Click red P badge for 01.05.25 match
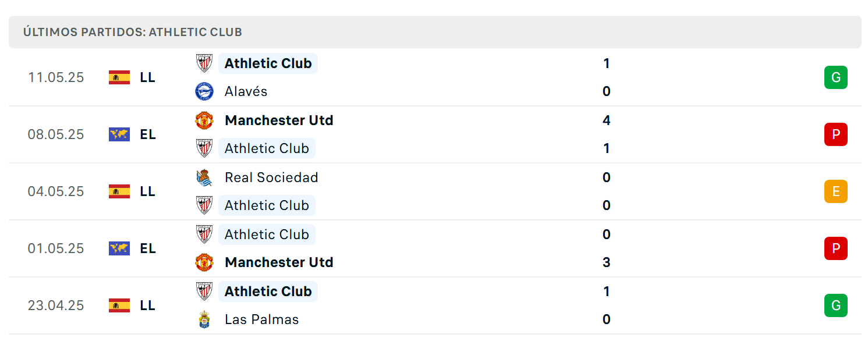The height and width of the screenshot is (345, 868). tap(835, 248)
